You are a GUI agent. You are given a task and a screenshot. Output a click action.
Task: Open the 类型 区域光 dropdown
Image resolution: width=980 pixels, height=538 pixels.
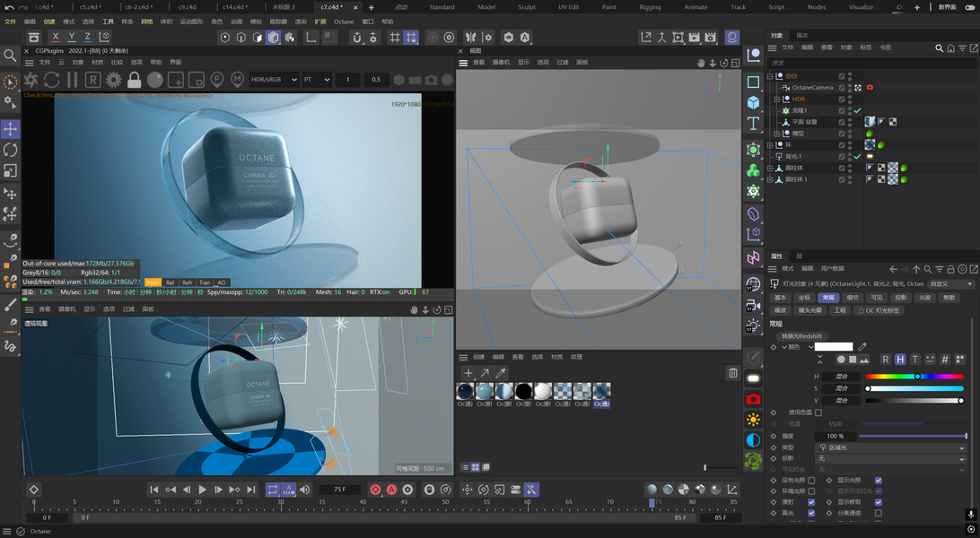click(892, 447)
